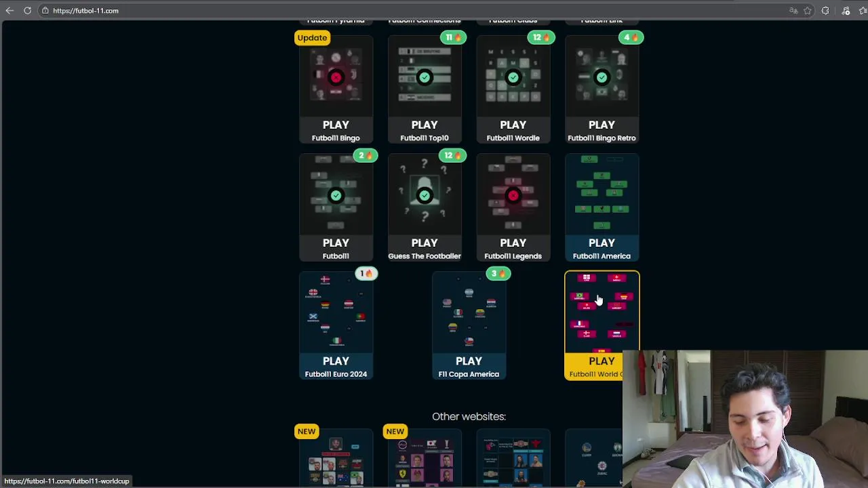This screenshot has height=488, width=868.
Task: Play Guess The Footballer
Action: 425,243
